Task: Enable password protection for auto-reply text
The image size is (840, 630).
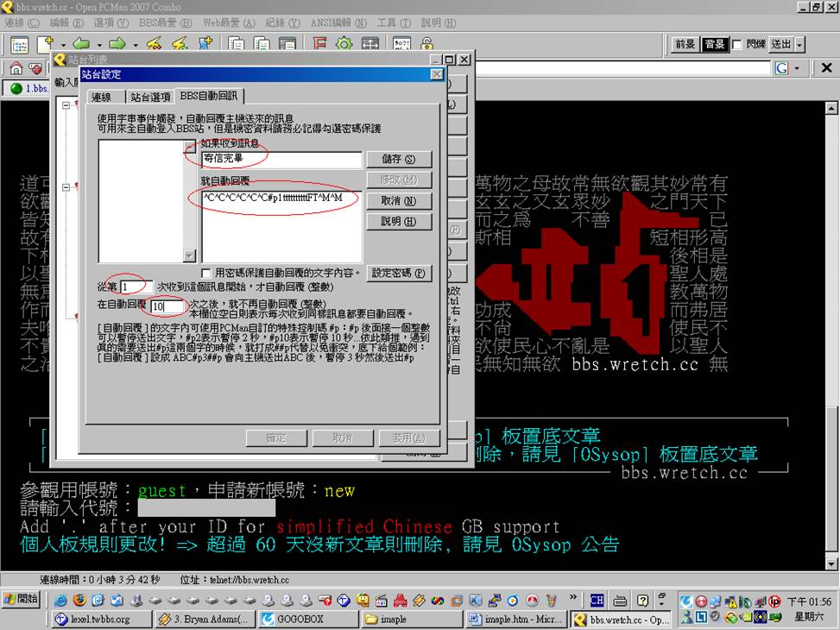Action: tap(206, 273)
